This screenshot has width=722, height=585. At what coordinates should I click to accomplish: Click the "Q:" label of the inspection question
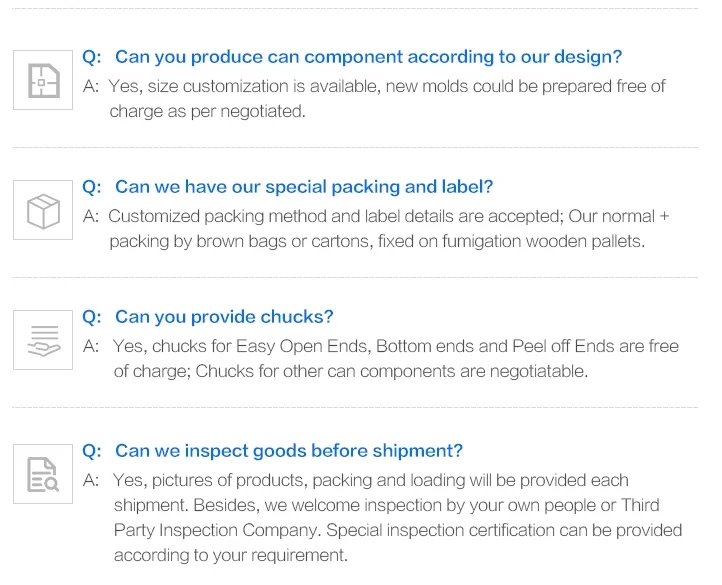point(92,451)
